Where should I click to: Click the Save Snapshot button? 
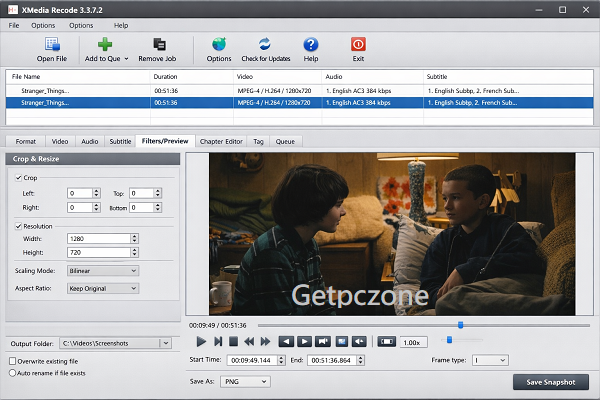[551, 382]
